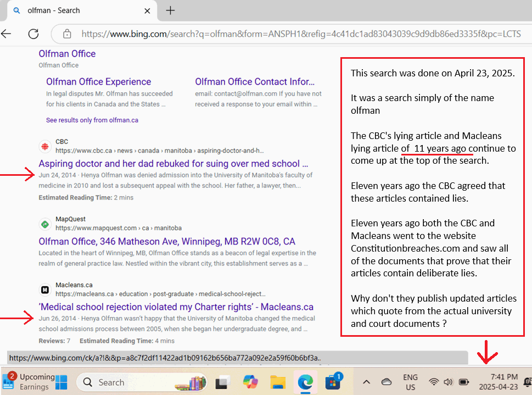Viewport: 532px width, 395px height.
Task: Open Medical school rejection Macleans article
Action: tap(176, 307)
